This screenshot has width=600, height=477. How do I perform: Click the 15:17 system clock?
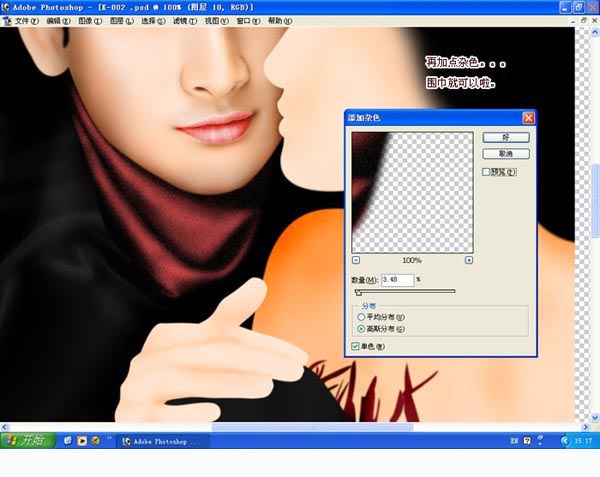pos(583,441)
